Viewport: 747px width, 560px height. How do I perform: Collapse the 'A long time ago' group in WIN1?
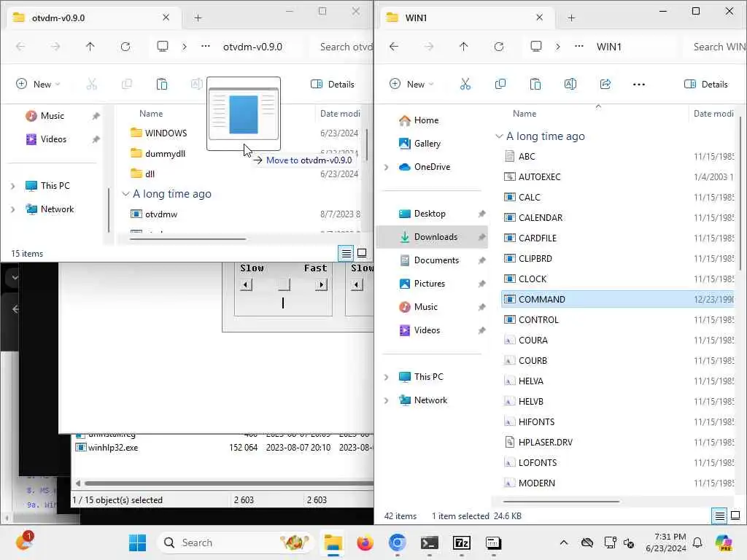point(499,136)
